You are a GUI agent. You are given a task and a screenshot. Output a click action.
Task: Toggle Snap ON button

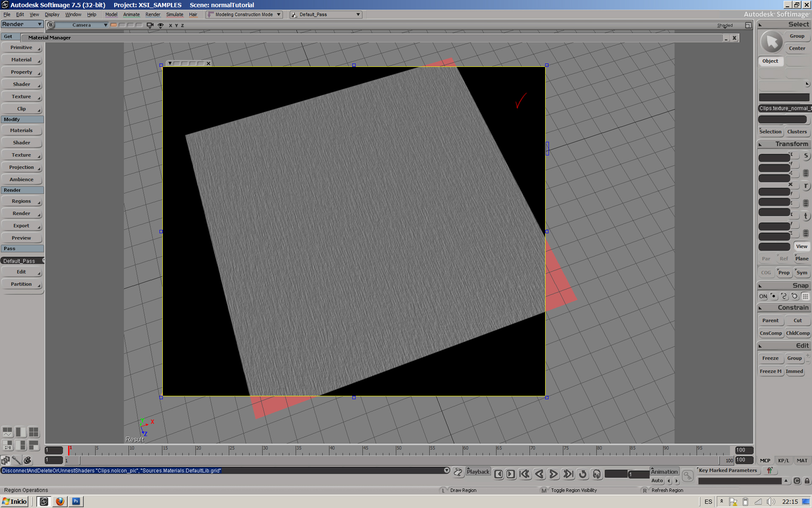(x=763, y=296)
